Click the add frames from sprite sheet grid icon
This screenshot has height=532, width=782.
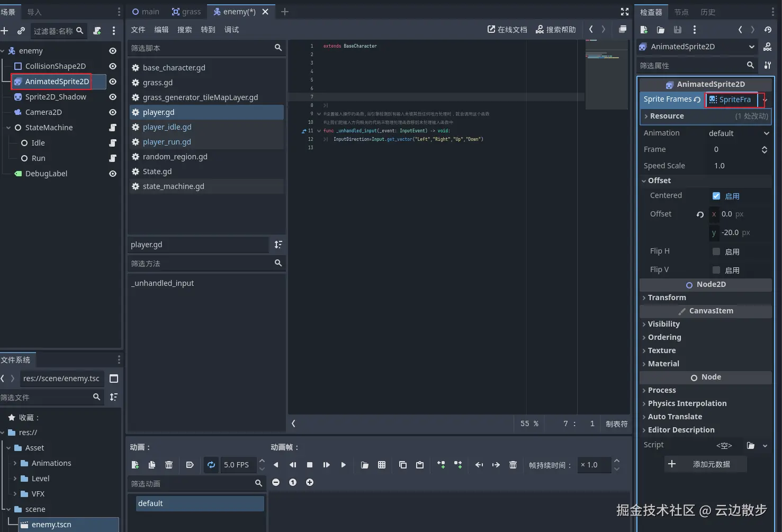click(x=382, y=465)
